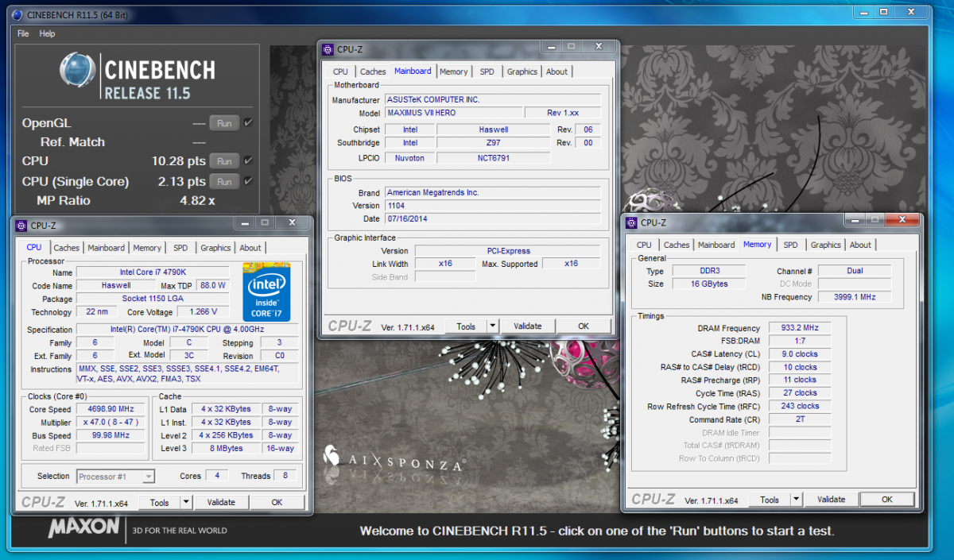954x560 pixels.
Task: Click the Command Rate value 2T
Action: pyautogui.click(x=800, y=419)
